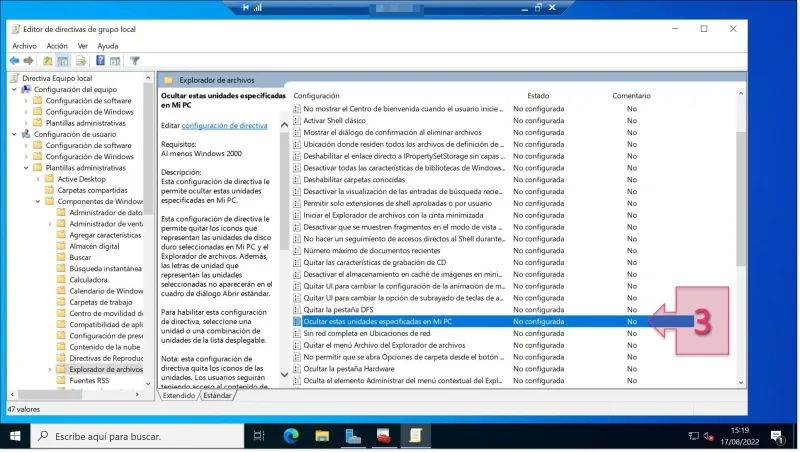This screenshot has height=452, width=800.
Task: Open the Ayuda menu
Action: point(108,46)
